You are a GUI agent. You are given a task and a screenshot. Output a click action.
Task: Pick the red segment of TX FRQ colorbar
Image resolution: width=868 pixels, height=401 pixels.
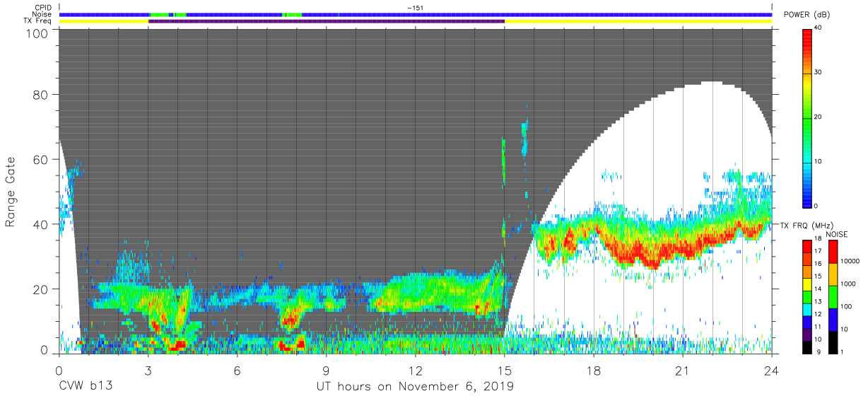[x=808, y=246]
